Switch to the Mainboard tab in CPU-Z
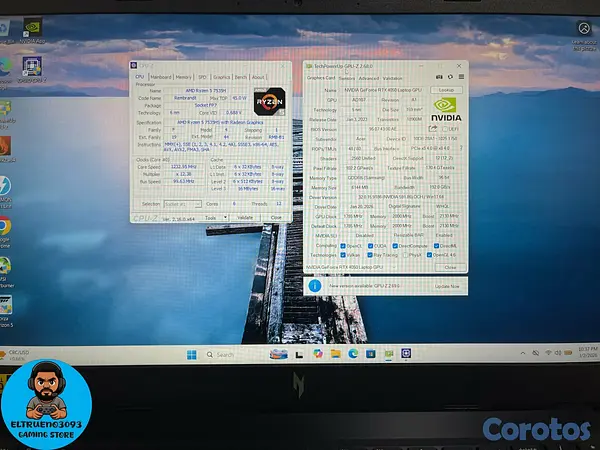600x450 pixels. pos(161,77)
